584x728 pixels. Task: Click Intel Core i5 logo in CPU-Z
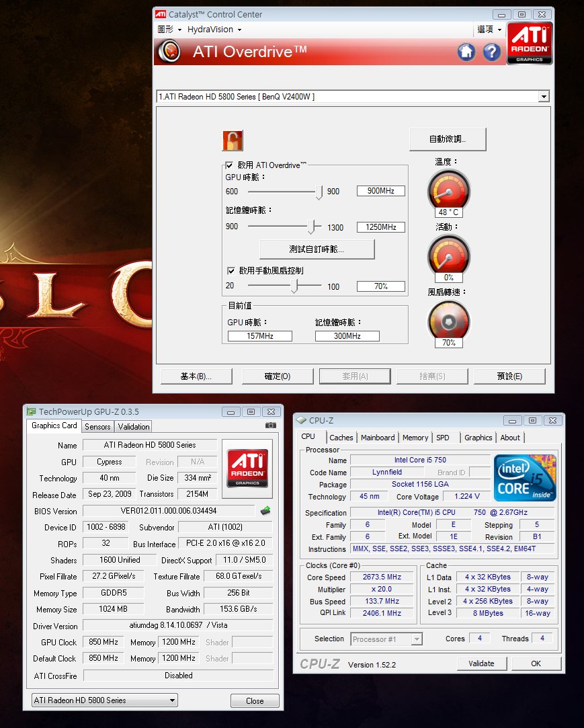tap(525, 478)
